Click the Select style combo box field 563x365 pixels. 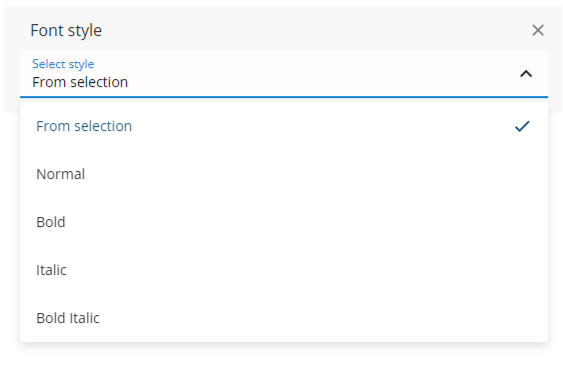click(x=284, y=74)
